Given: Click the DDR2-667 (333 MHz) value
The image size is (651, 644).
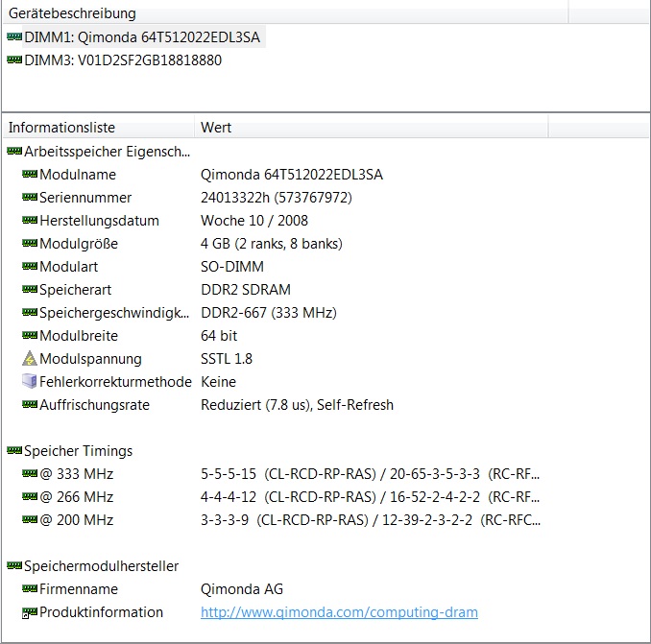Looking at the screenshot, I should [x=269, y=313].
